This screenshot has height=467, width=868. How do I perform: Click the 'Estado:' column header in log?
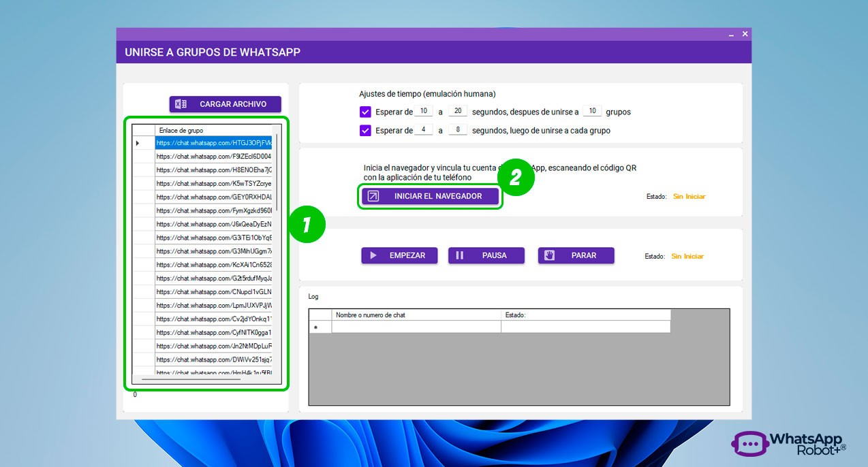click(586, 315)
